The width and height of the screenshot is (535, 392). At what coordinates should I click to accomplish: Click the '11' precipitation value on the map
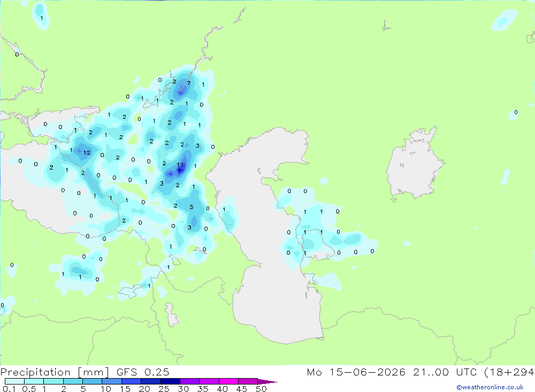[180, 165]
